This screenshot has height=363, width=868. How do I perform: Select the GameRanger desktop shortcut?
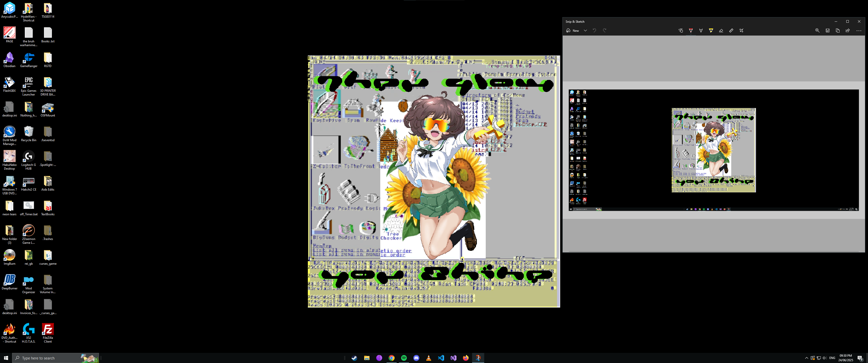point(29,60)
